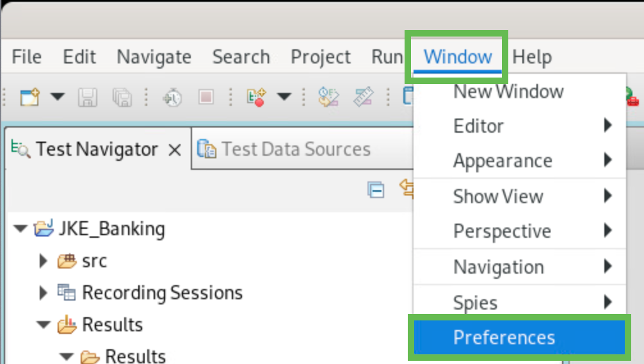Open the Show View submenu
The image size is (644, 364).
498,196
